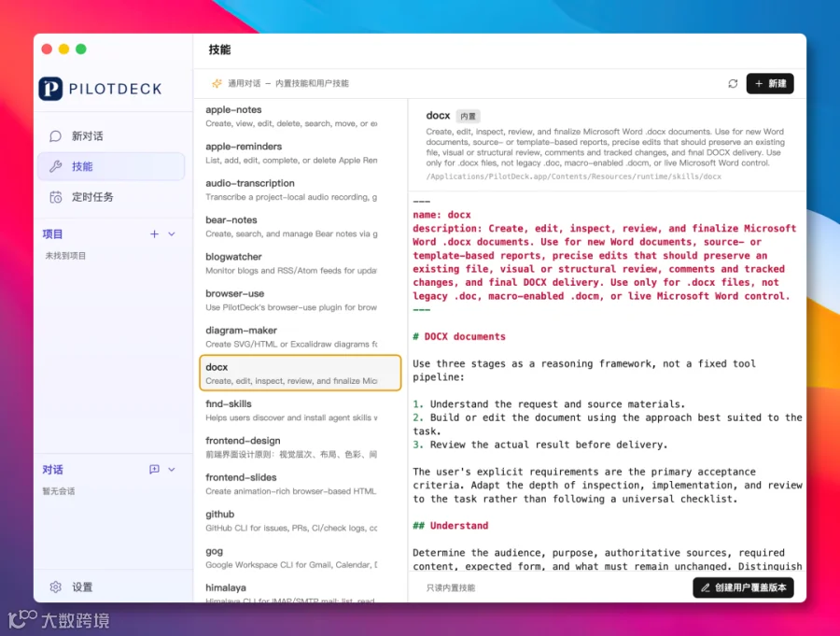Image resolution: width=840 pixels, height=636 pixels.
Task: Add a new project with plus icon
Action: point(154,233)
